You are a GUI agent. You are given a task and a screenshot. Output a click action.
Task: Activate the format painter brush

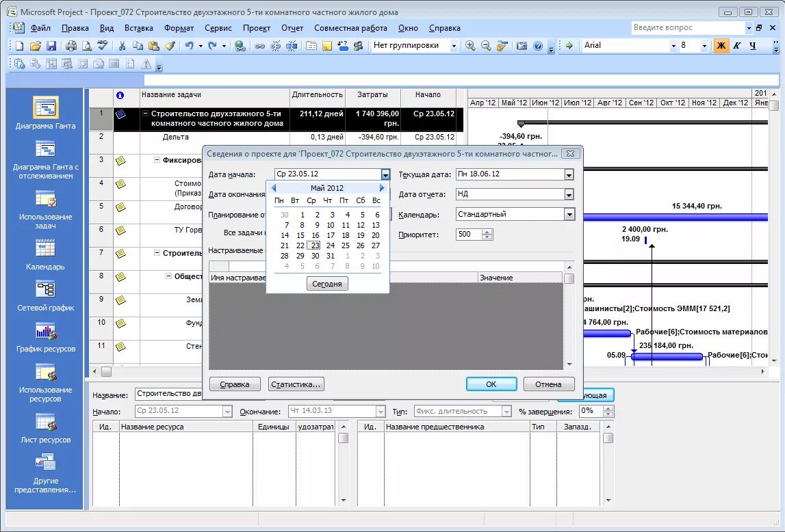click(x=170, y=46)
